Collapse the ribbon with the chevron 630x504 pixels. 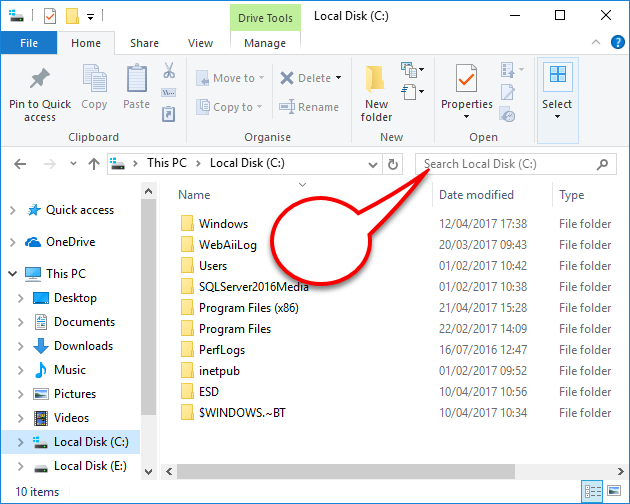(x=596, y=42)
